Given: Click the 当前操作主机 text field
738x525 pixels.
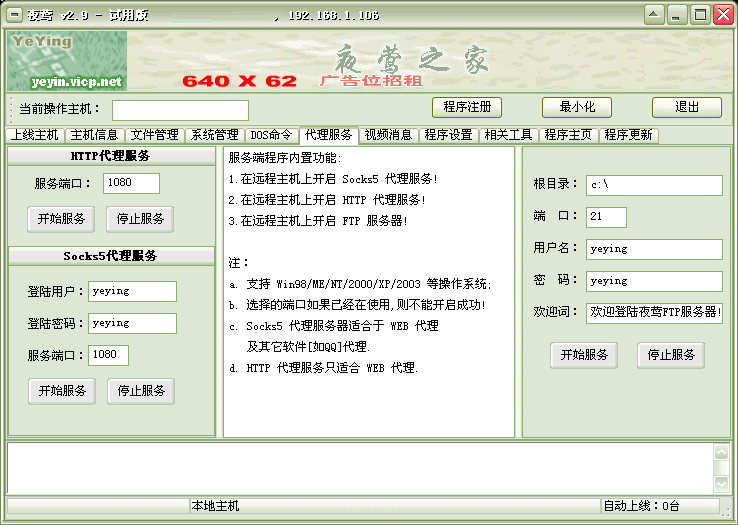Looking at the screenshot, I should pos(180,110).
